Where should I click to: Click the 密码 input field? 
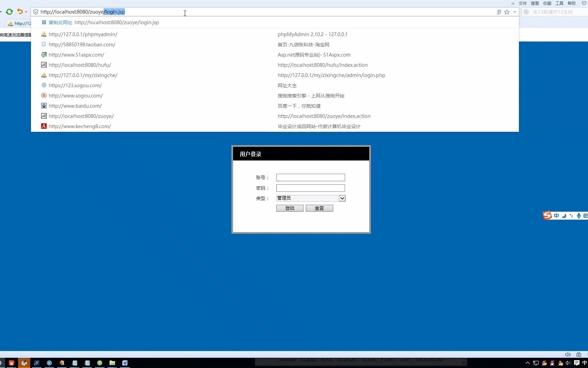(x=311, y=188)
